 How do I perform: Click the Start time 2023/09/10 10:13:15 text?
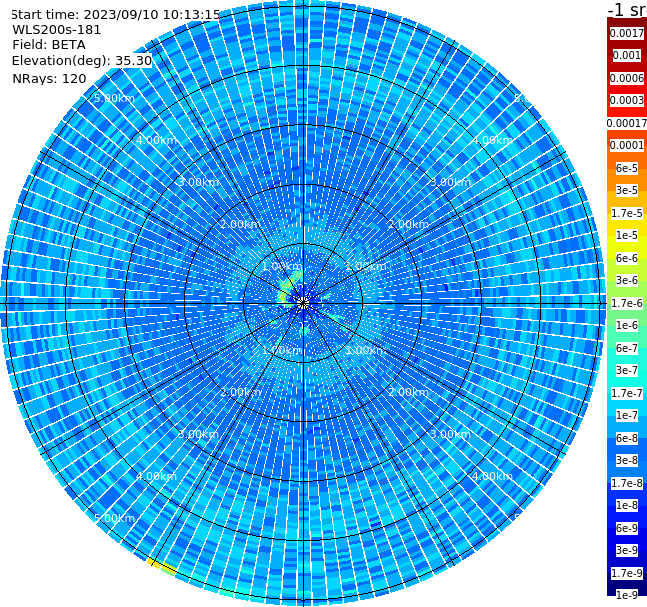(116, 15)
